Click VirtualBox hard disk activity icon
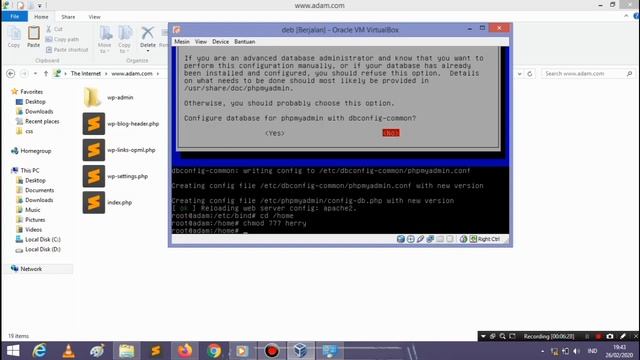 pyautogui.click(x=401, y=239)
